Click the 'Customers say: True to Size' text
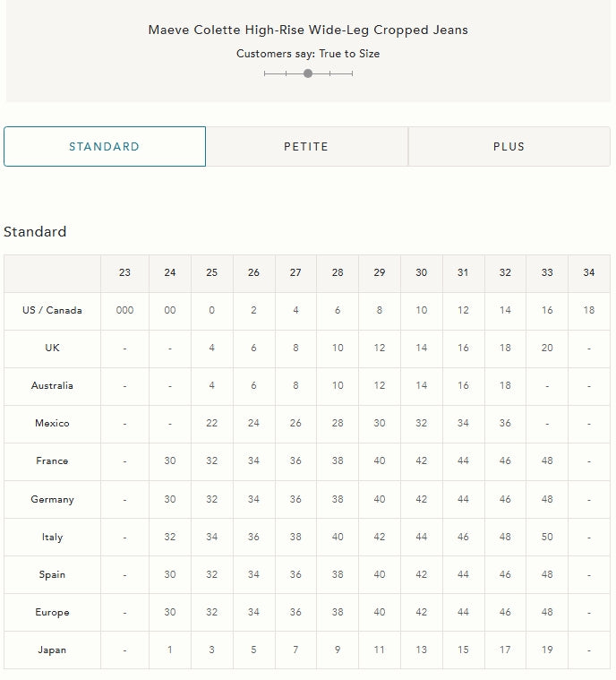Screen dimensions: 616x680 (308, 54)
